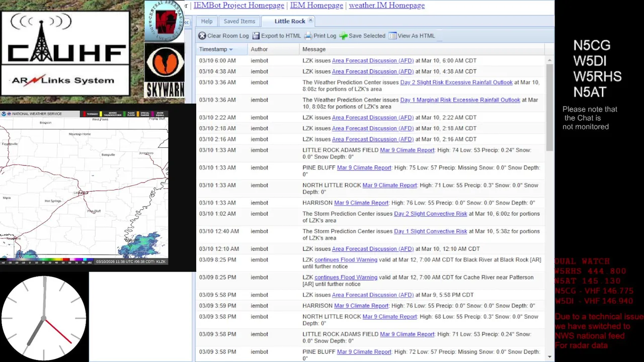Screen dimensions: 644x362
Task: Select the 03/10 6:00 AM timestamp cell
Action: (217, 60)
